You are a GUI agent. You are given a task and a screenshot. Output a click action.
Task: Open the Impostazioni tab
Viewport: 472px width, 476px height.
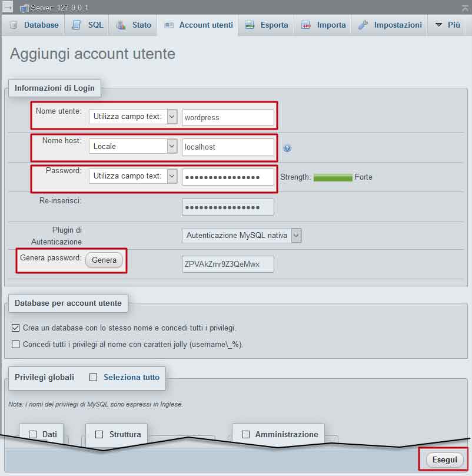(390, 25)
